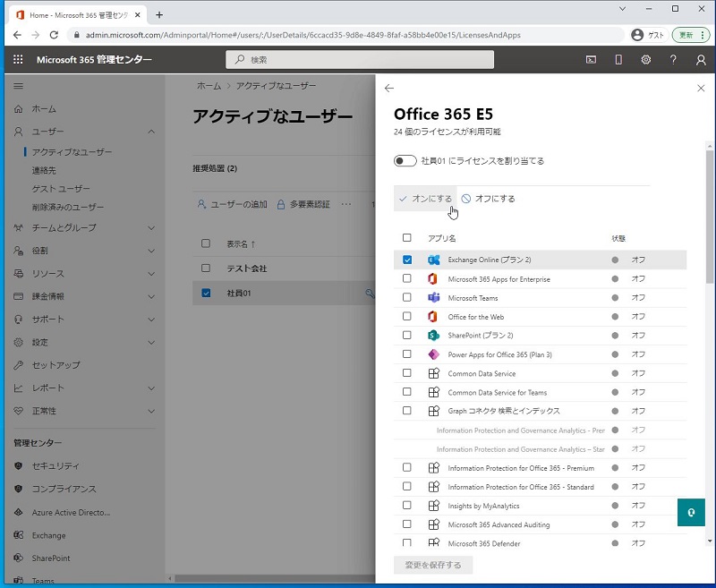Open the コンプライアンス admin center
Image resolution: width=716 pixels, height=588 pixels.
[x=64, y=489]
